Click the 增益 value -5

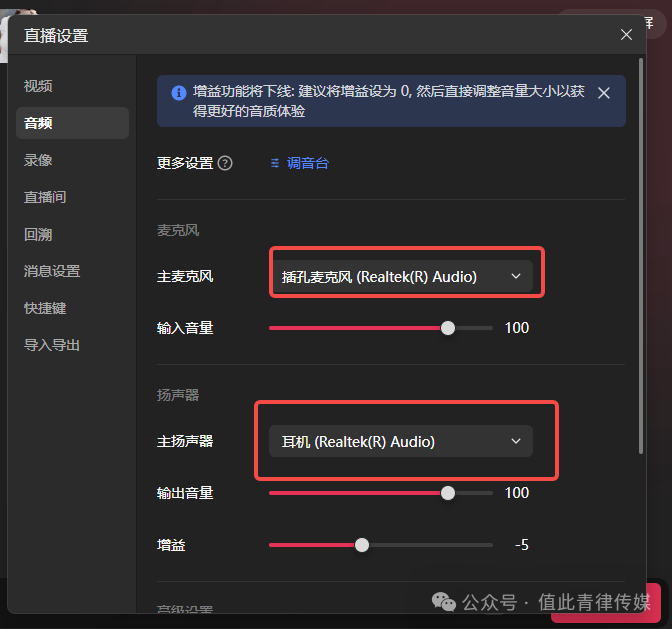[x=522, y=545]
